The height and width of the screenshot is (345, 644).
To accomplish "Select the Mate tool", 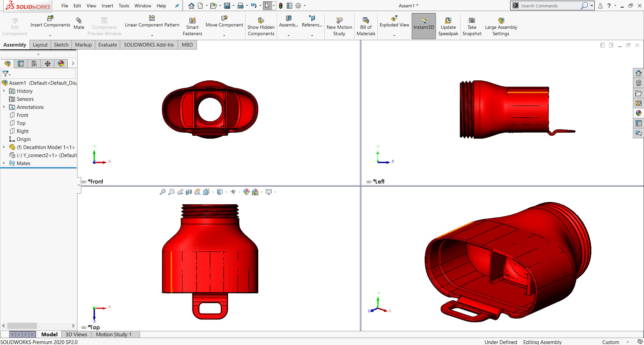I will pos(79,23).
